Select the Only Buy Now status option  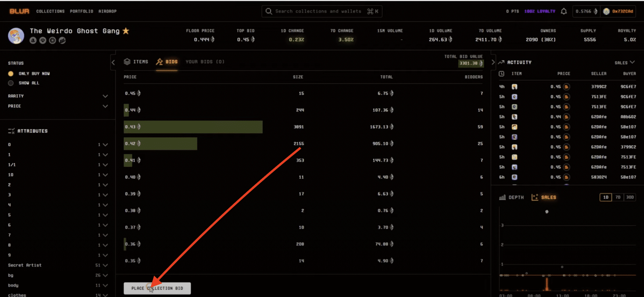click(x=11, y=73)
